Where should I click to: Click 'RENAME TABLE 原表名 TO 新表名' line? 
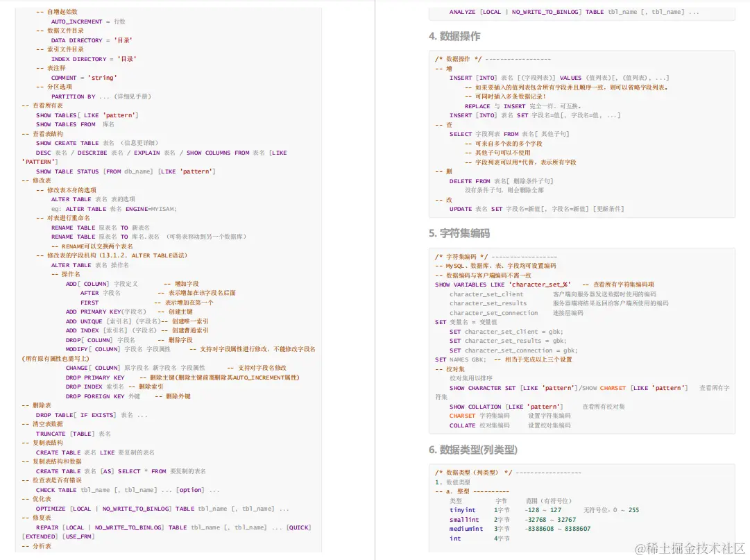coord(101,228)
